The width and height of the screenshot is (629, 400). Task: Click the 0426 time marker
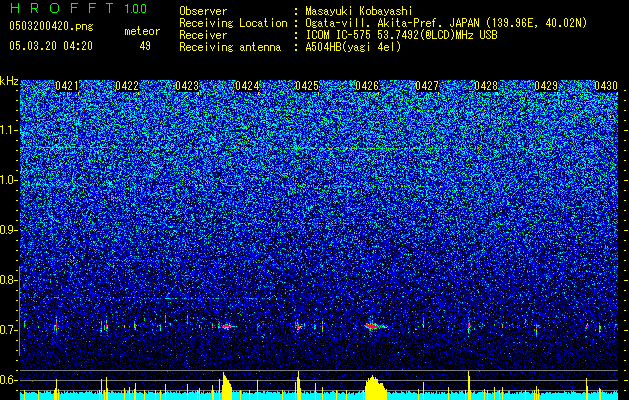point(367,86)
